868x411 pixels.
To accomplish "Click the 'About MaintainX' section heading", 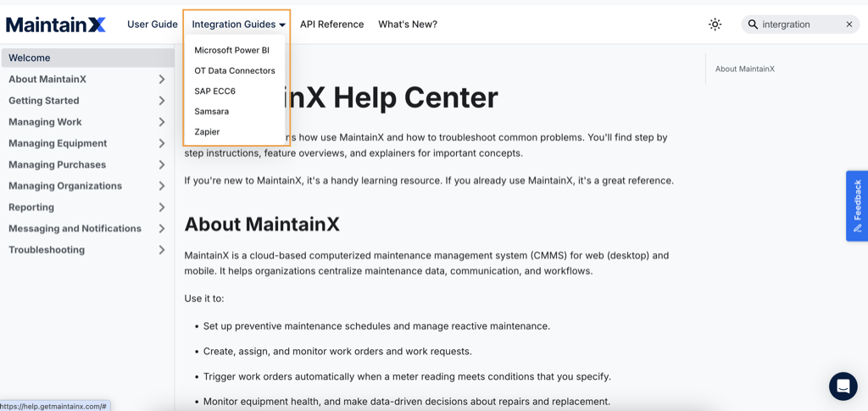I will pos(262,224).
